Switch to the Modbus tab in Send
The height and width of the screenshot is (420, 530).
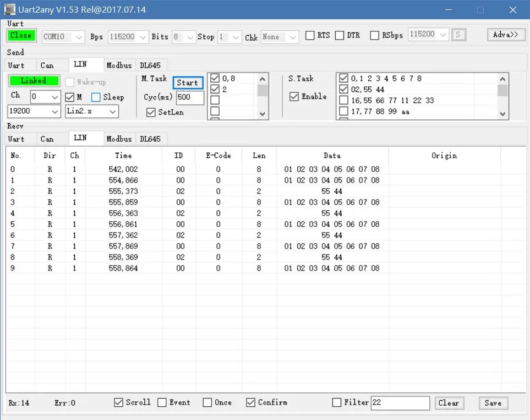pyautogui.click(x=119, y=65)
